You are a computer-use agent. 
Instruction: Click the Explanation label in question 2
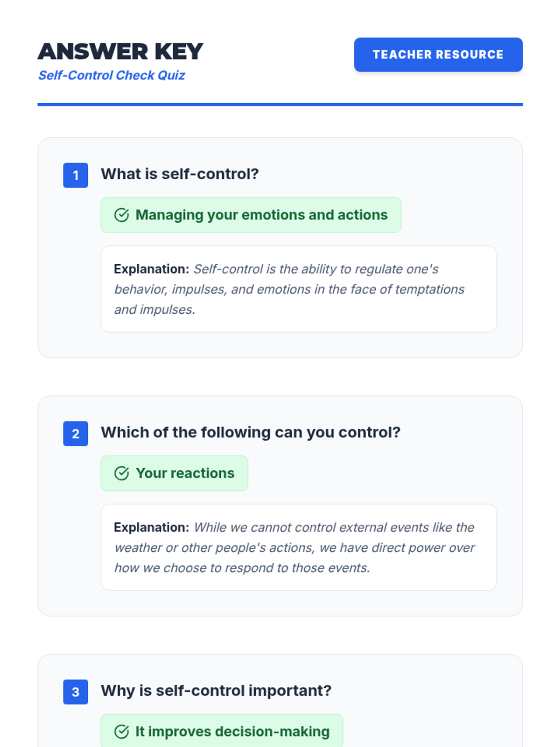coord(151,527)
